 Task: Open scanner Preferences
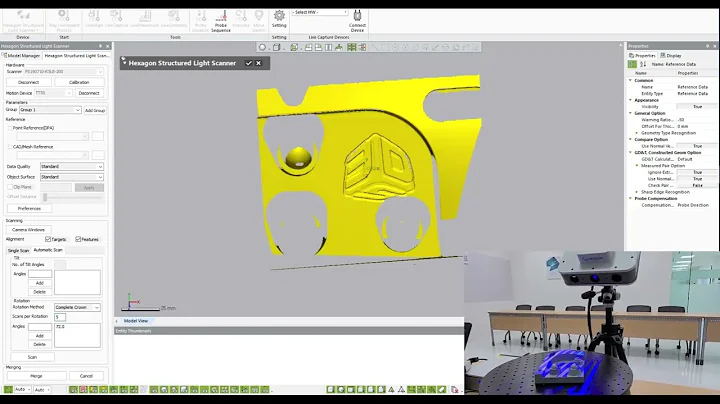(x=29, y=208)
